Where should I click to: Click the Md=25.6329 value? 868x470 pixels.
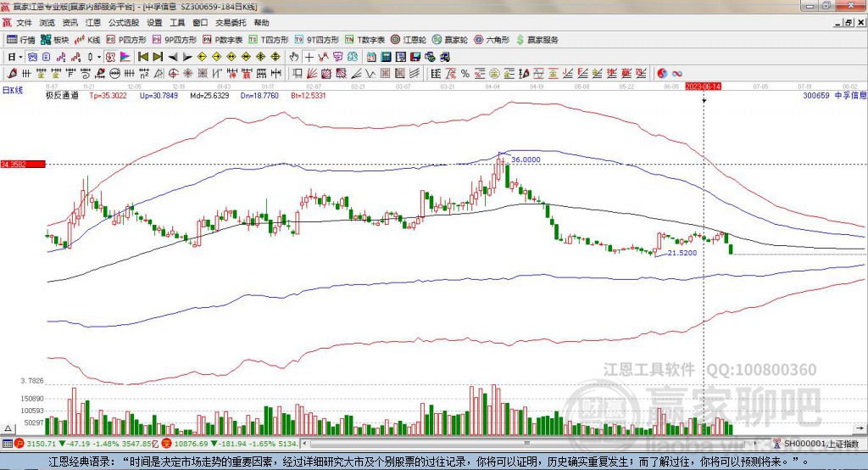pyautogui.click(x=209, y=95)
